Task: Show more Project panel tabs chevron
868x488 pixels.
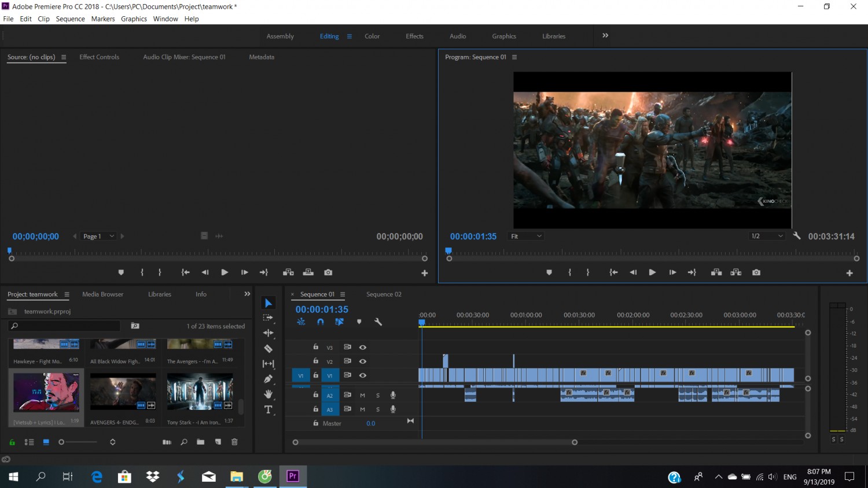Action: click(247, 294)
